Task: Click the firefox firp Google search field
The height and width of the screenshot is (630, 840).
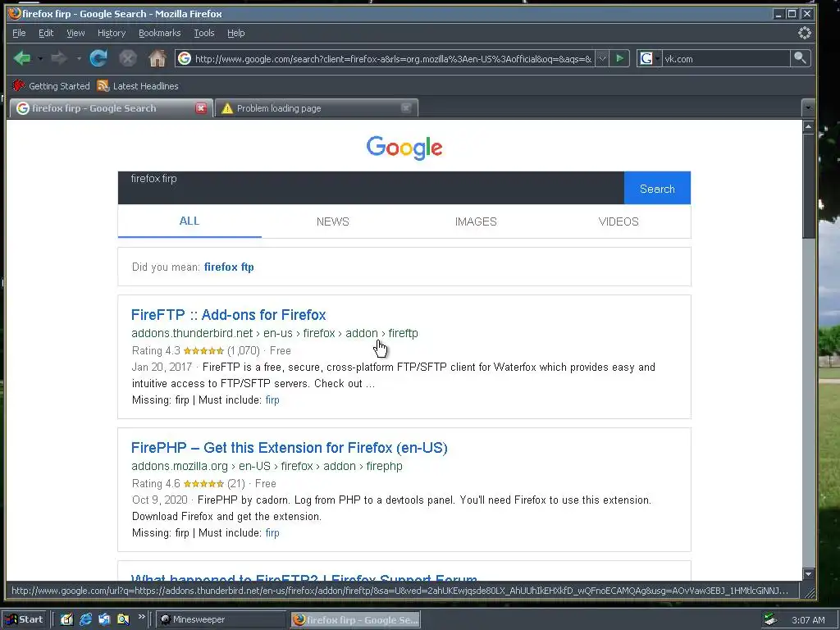Action: pos(371,188)
